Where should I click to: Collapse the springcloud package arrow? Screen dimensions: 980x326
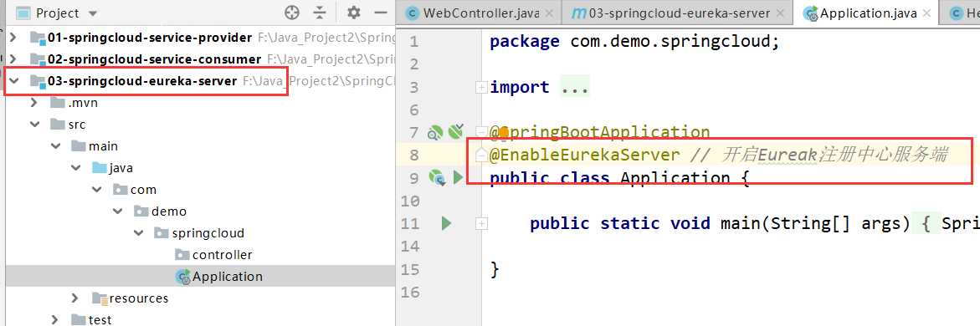click(x=139, y=233)
